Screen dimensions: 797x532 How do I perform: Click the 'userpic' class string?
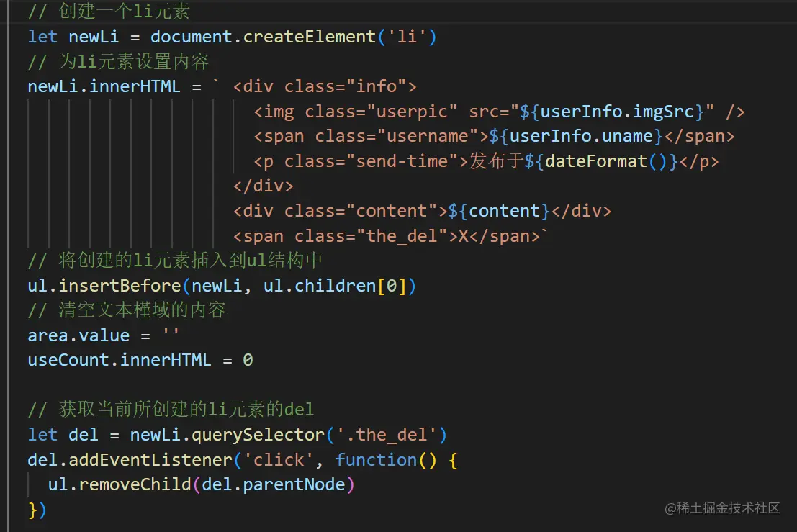[x=412, y=112]
